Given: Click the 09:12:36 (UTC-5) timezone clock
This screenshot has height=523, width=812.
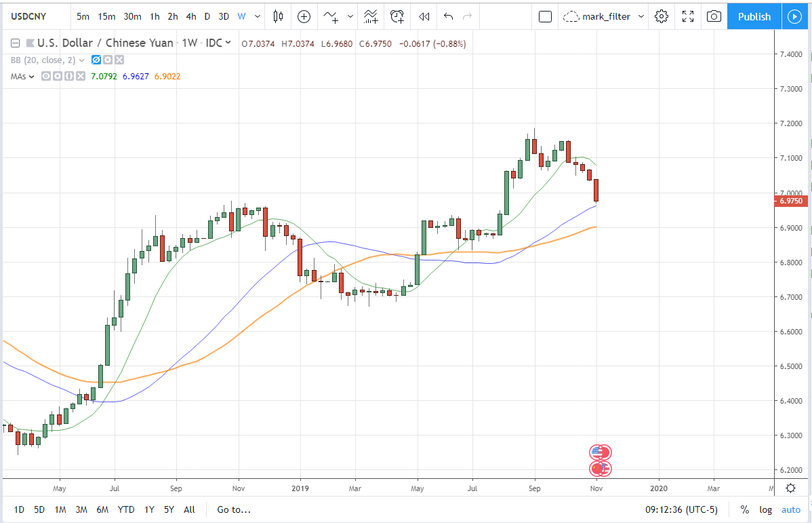Looking at the screenshot, I should coord(681,509).
